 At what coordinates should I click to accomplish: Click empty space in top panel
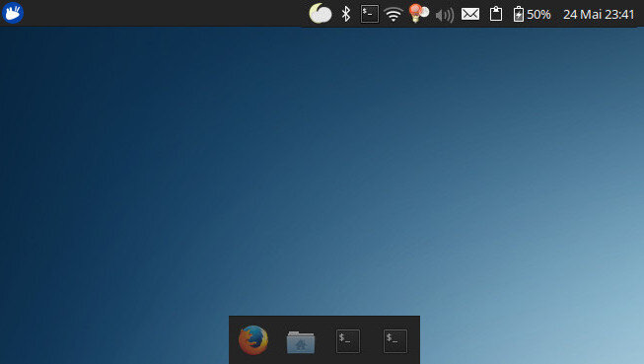(x=165, y=13)
